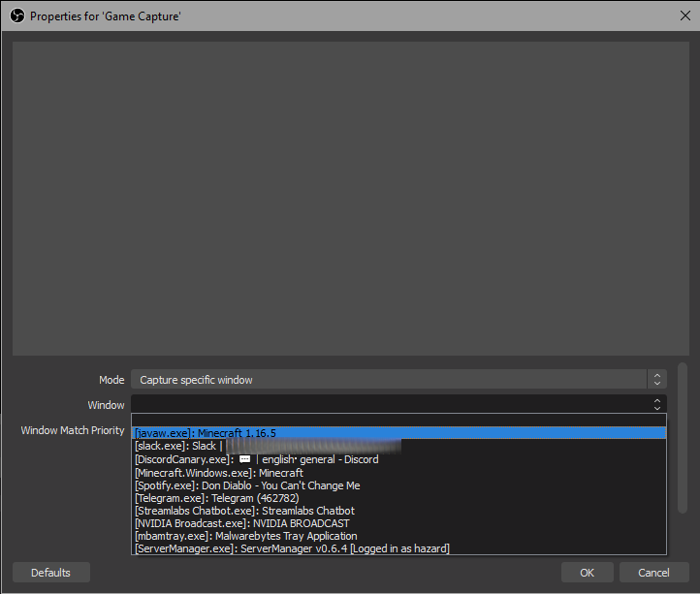The image size is (700, 594).
Task: Open the Mode dropdown
Action: coord(398,379)
